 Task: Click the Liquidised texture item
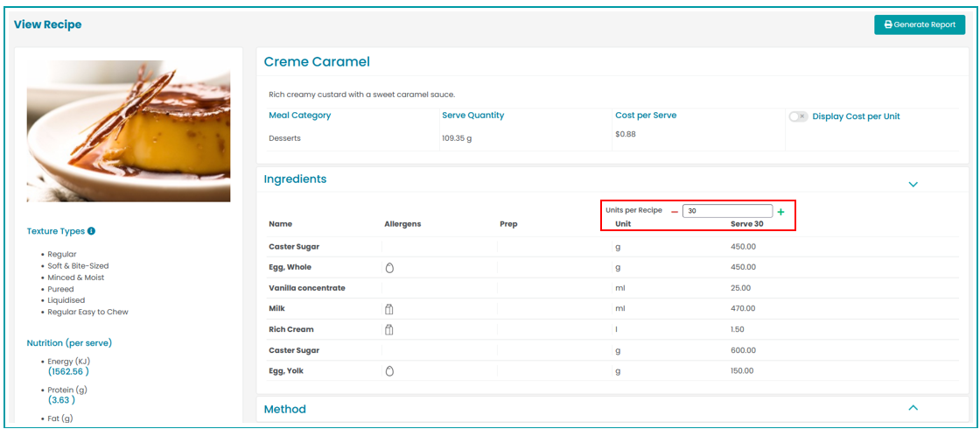click(x=65, y=300)
